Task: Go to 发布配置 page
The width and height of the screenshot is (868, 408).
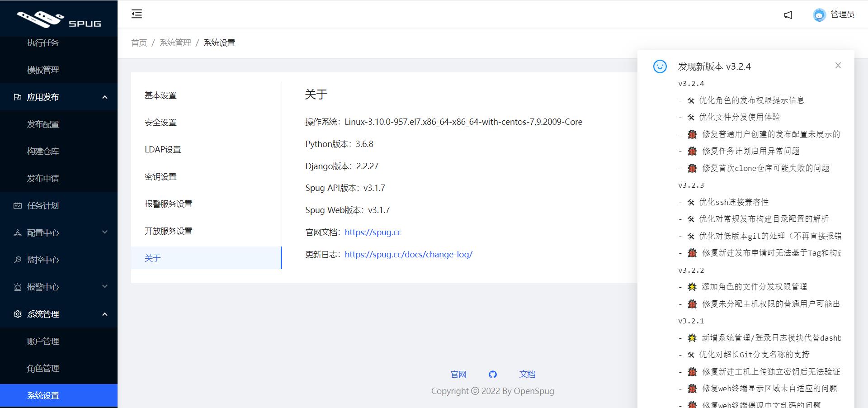Action: click(59, 124)
